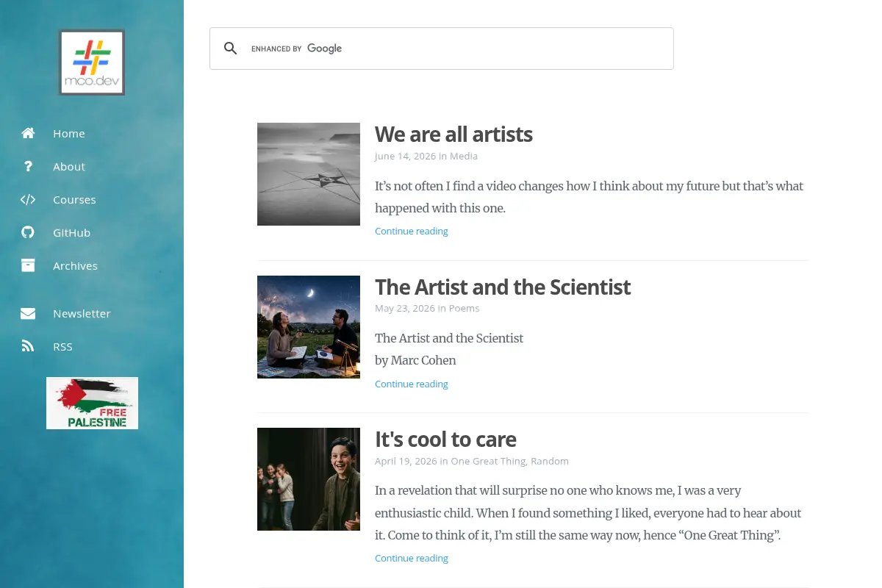Screen dimensions: 882x588
Task: Click the Free Palestine flag banner
Action: [92, 403]
